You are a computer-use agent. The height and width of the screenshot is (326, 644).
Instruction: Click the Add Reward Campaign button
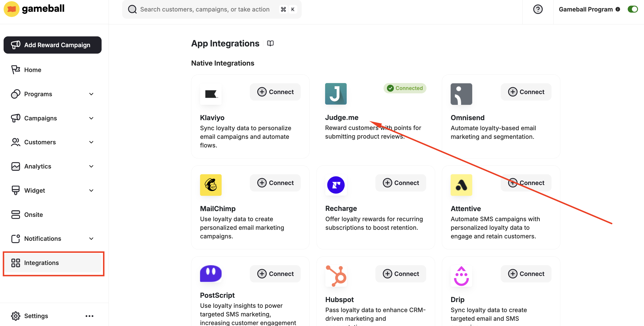coord(52,45)
